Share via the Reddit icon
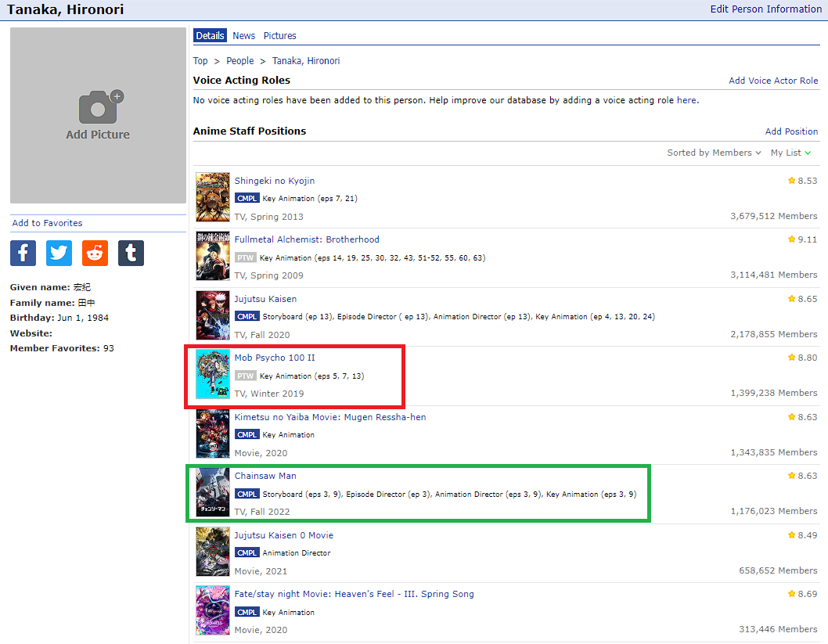Screen dimensions: 828x644 click(95, 253)
